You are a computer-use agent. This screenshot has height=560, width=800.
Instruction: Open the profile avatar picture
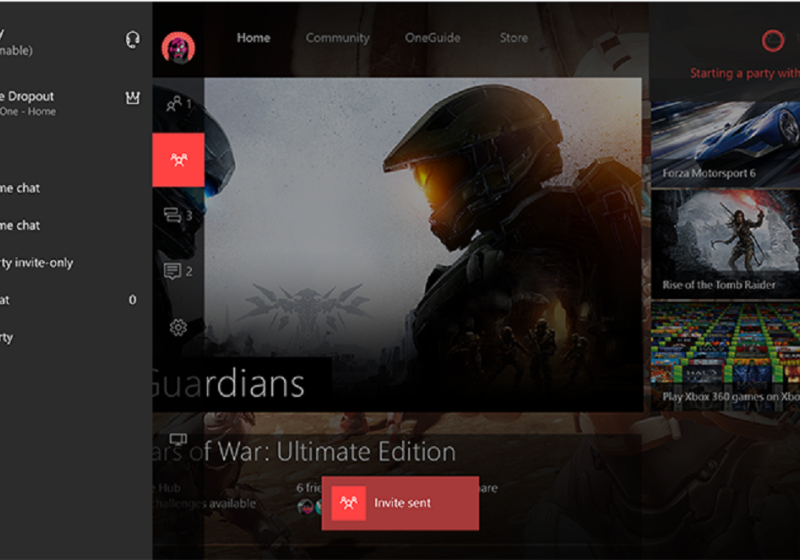tap(178, 46)
